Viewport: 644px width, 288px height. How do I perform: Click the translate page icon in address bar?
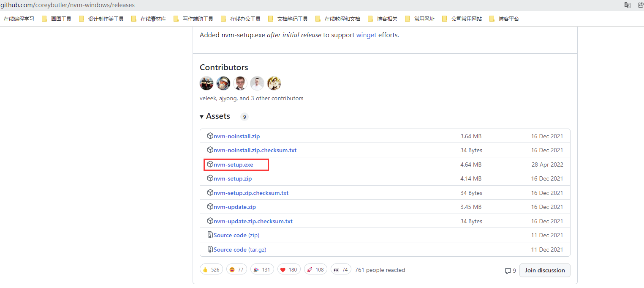[x=628, y=5]
